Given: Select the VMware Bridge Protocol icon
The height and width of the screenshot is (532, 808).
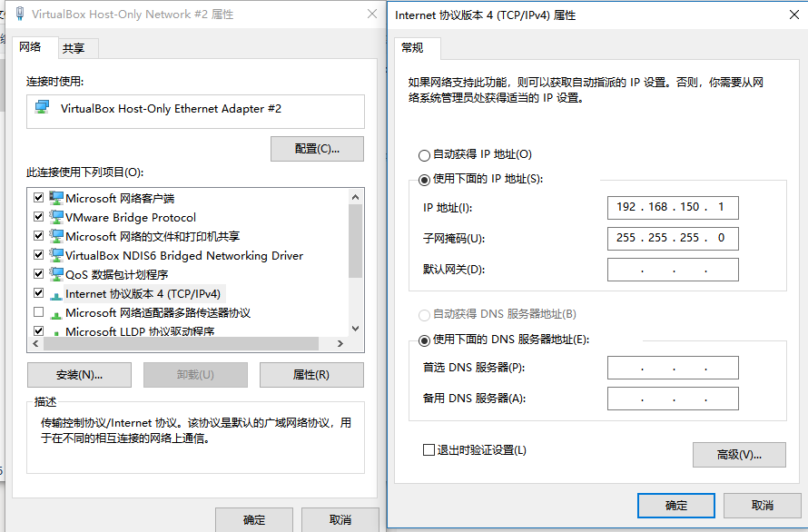Looking at the screenshot, I should [56, 217].
